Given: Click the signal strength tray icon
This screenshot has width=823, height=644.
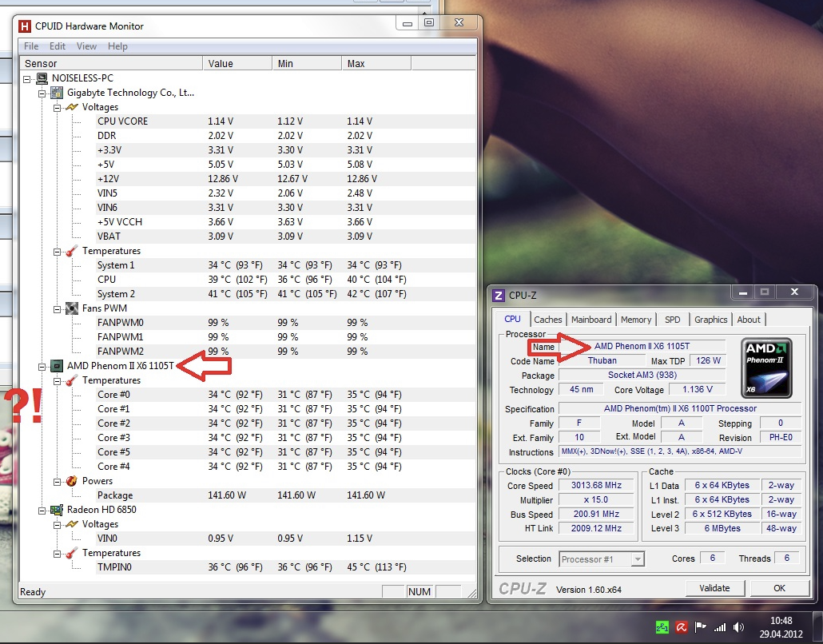Looking at the screenshot, I should click(x=720, y=626).
